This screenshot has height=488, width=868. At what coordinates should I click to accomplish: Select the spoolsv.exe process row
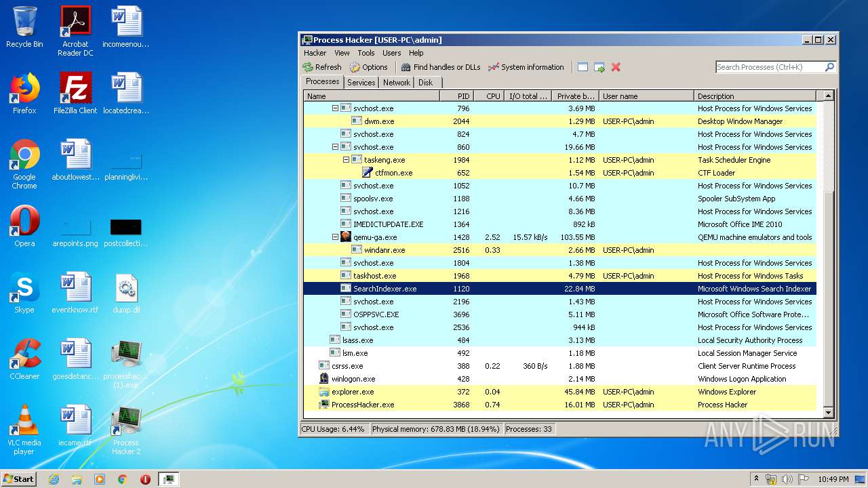pyautogui.click(x=559, y=199)
